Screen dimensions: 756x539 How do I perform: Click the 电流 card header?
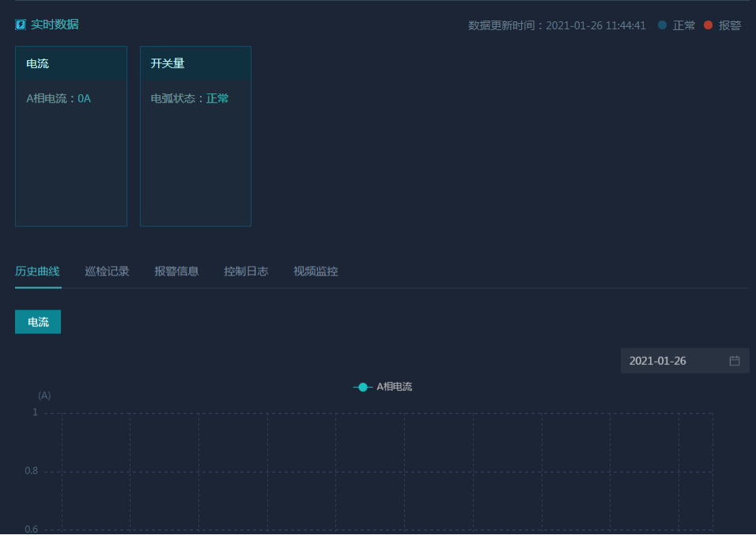[71, 63]
